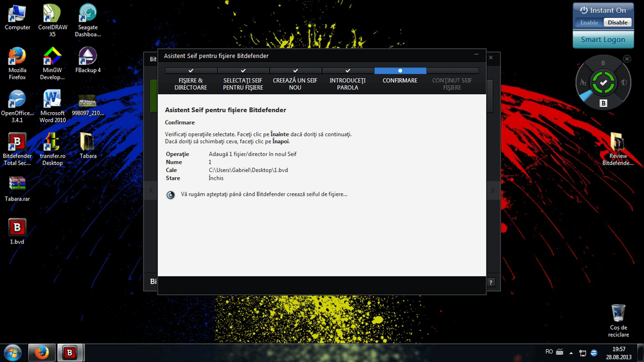Viewport: 644px width, 362px height.
Task: Open CorelDRAW X5 desktop shortcut
Action: 52,14
